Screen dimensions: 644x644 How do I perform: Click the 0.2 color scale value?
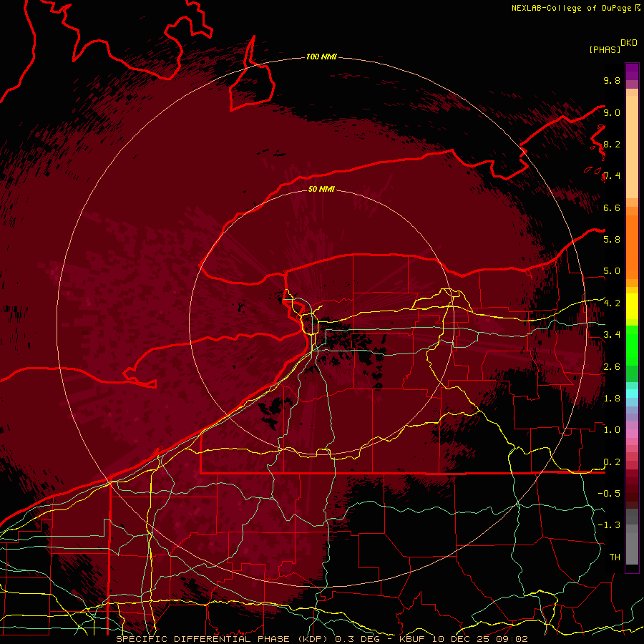pyautogui.click(x=612, y=462)
